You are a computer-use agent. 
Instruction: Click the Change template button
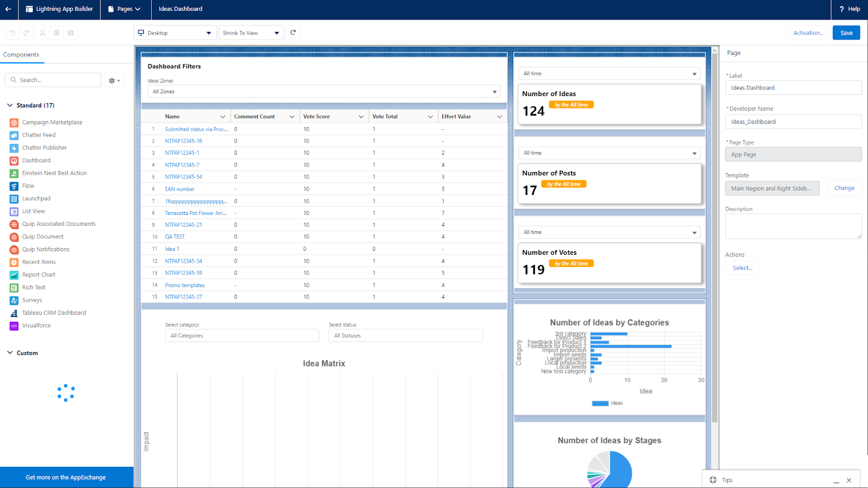coord(844,188)
